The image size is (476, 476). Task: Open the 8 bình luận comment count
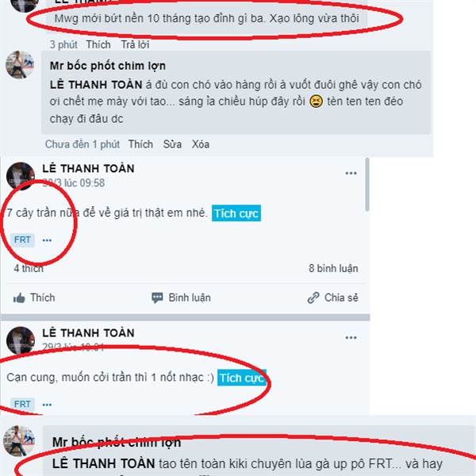click(333, 268)
